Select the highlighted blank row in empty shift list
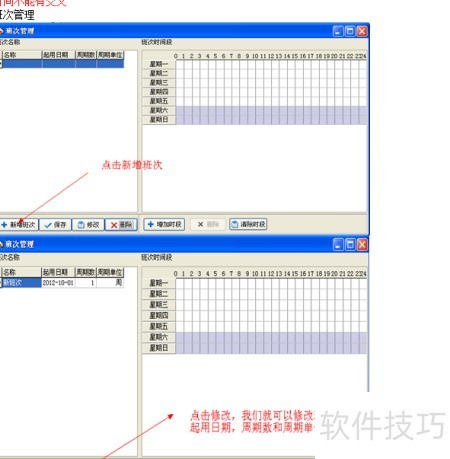This screenshot has height=459, width=450. coord(63,64)
